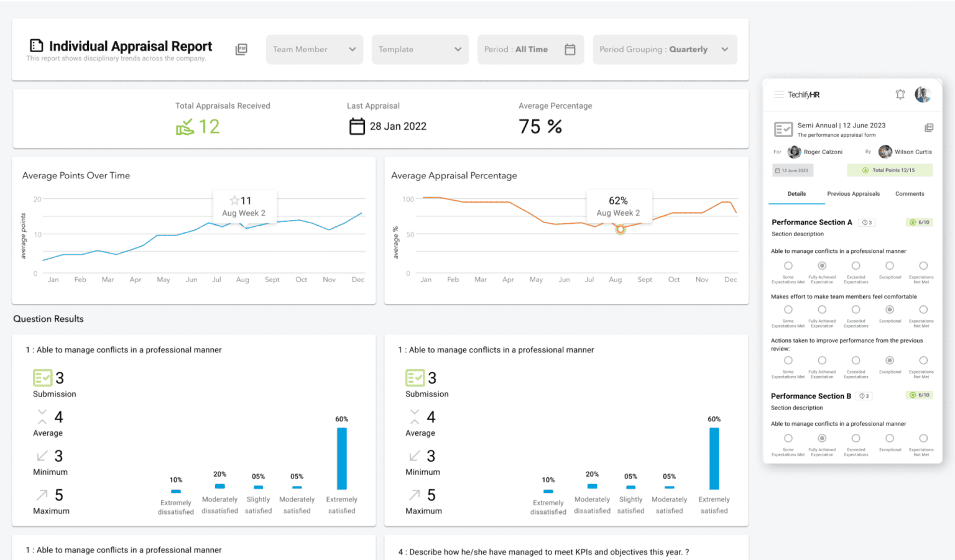
Task: Click the notification bell in the TechlifyHR panel
Action: [900, 94]
